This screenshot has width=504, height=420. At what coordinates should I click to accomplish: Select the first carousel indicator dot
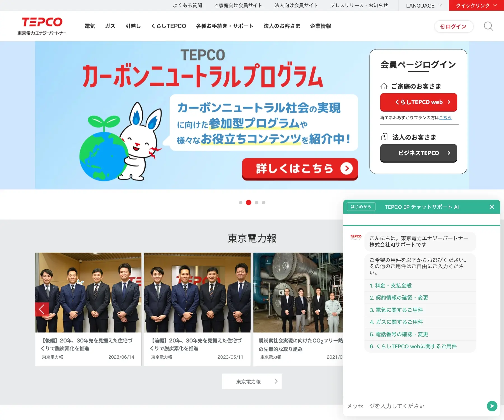coord(241,202)
